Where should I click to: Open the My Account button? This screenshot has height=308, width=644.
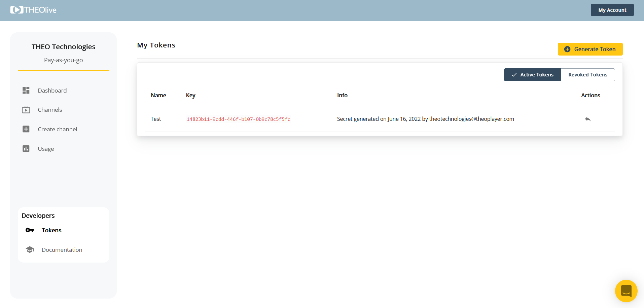point(612,10)
